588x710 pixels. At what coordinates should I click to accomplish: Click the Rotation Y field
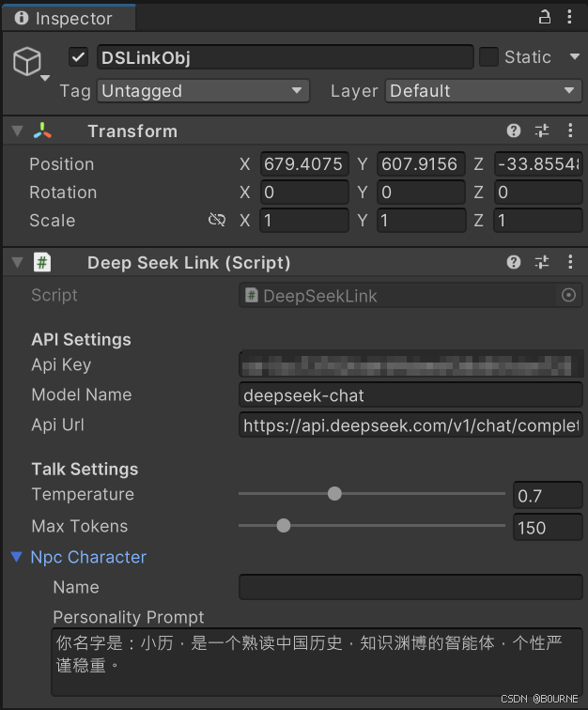(x=421, y=193)
